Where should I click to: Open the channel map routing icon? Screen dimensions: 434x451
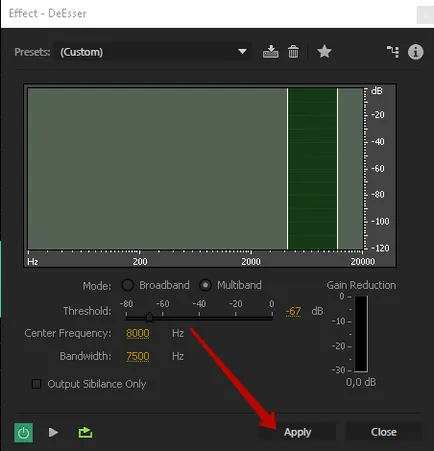(393, 52)
